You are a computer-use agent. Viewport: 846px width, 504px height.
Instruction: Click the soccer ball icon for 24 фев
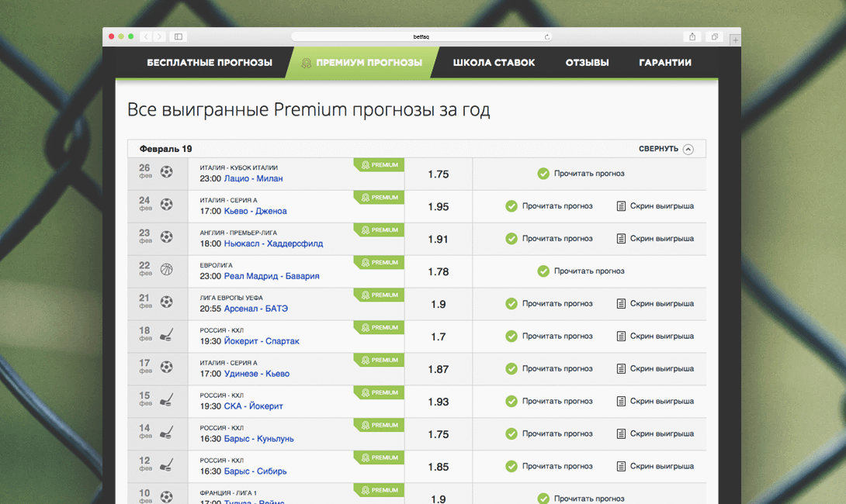point(166,204)
